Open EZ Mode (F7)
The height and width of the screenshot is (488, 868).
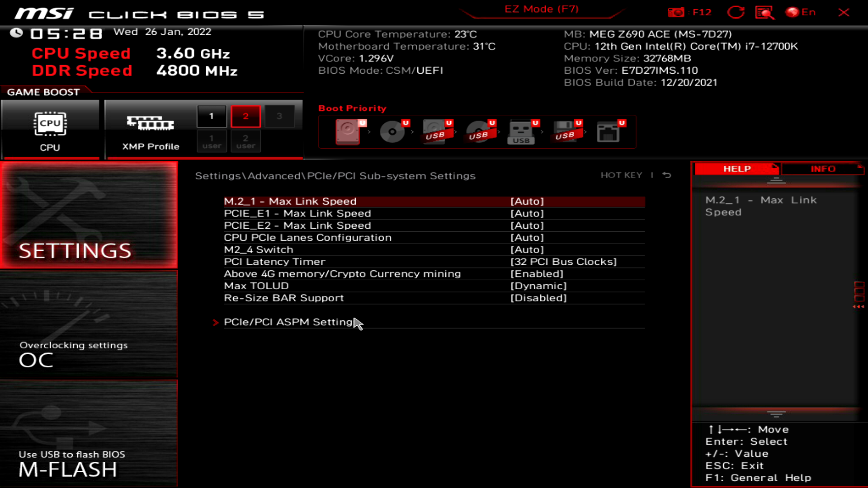[x=542, y=9]
